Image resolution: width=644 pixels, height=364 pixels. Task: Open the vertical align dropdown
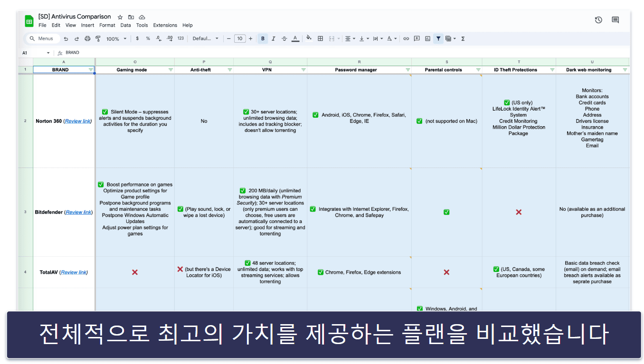click(x=364, y=39)
